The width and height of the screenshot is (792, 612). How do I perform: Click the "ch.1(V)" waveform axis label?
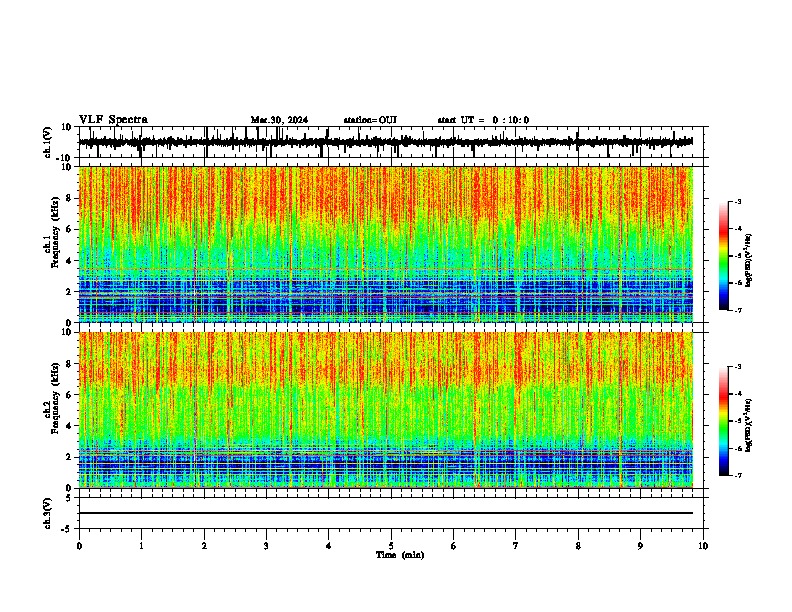tap(47, 142)
